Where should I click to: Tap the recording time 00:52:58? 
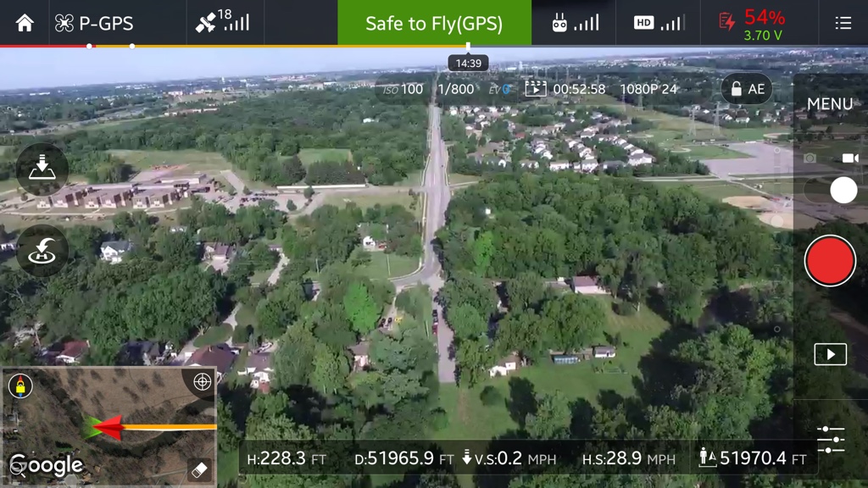pyautogui.click(x=579, y=89)
